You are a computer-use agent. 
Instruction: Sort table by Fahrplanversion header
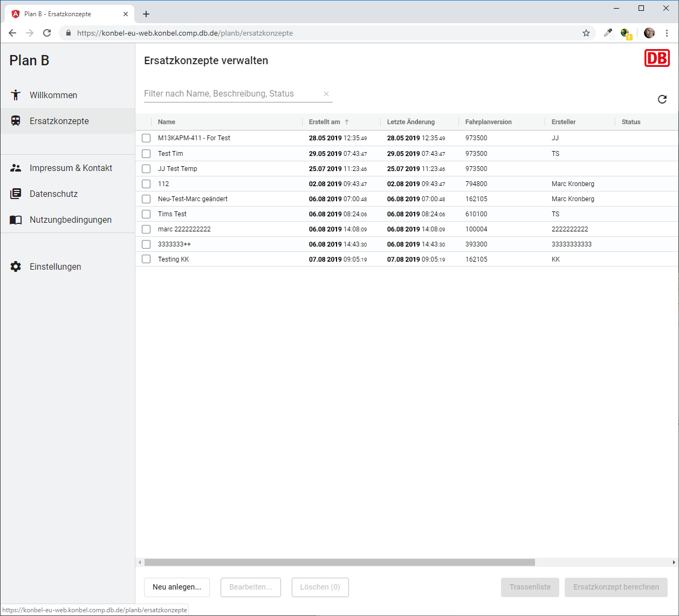tap(489, 122)
